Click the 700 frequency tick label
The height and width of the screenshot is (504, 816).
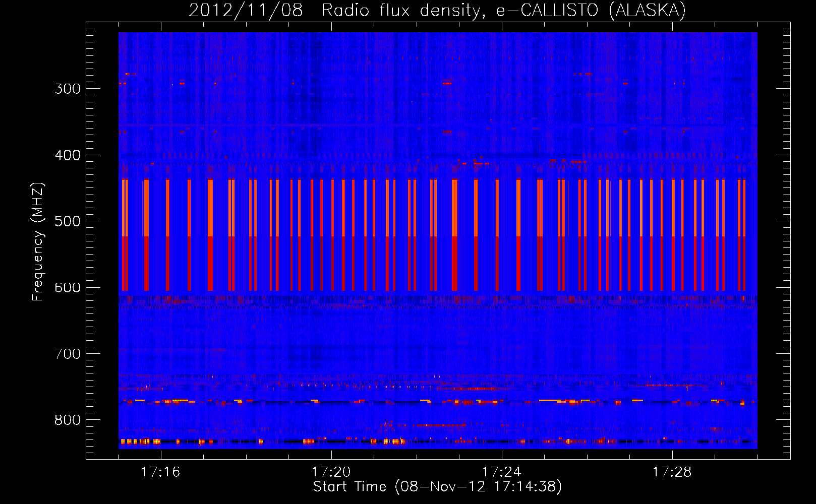(x=68, y=354)
